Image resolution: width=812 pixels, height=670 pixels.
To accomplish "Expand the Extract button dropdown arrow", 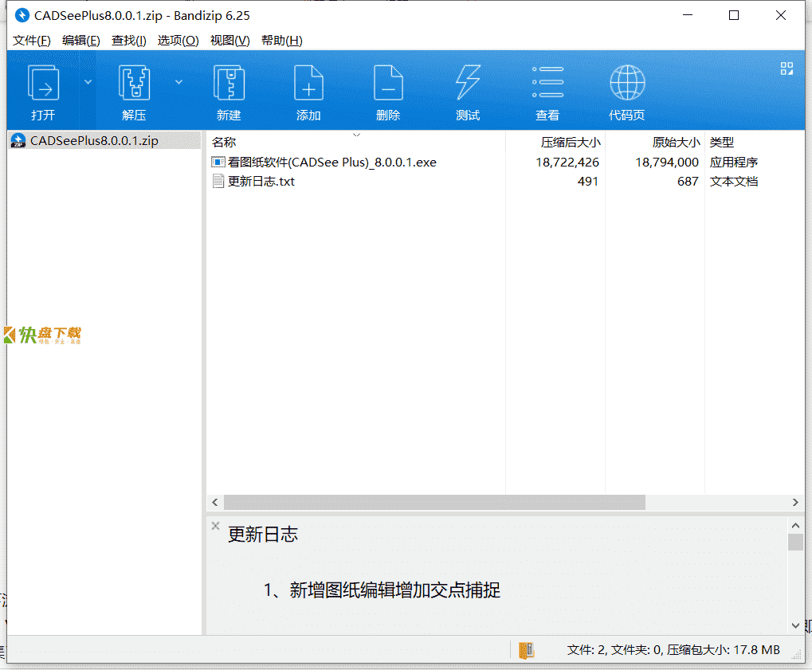I will (x=178, y=82).
